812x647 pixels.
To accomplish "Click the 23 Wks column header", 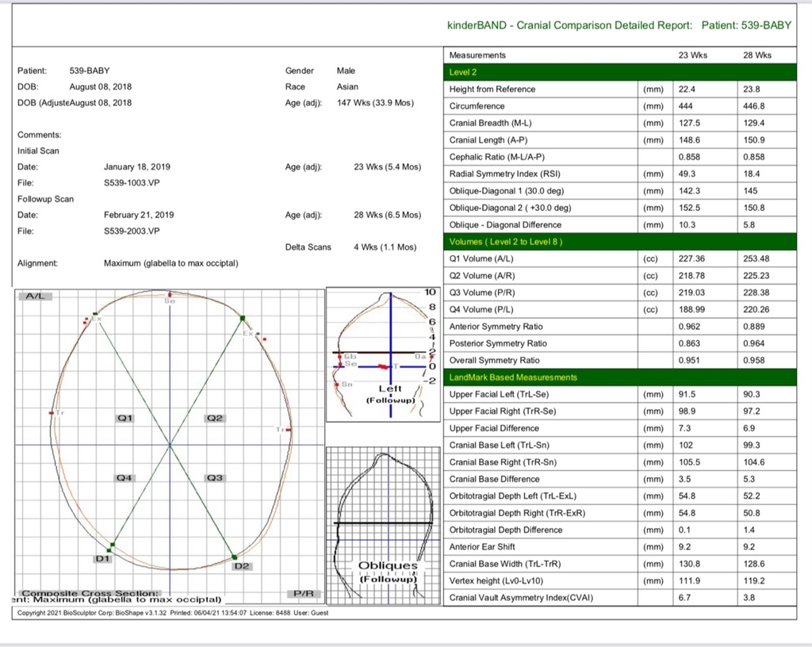I will pyautogui.click(x=691, y=56).
